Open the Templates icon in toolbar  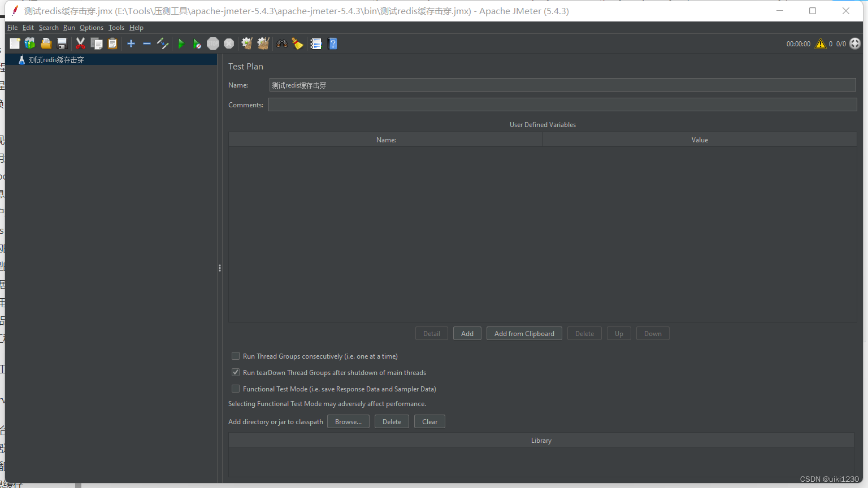tap(30, 43)
